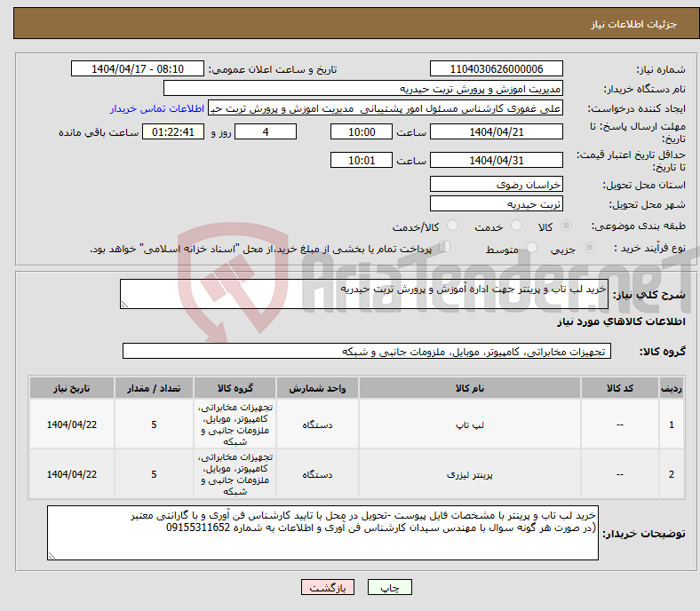Click the need number field 1104030626000006
700x611 pixels.
(496, 68)
